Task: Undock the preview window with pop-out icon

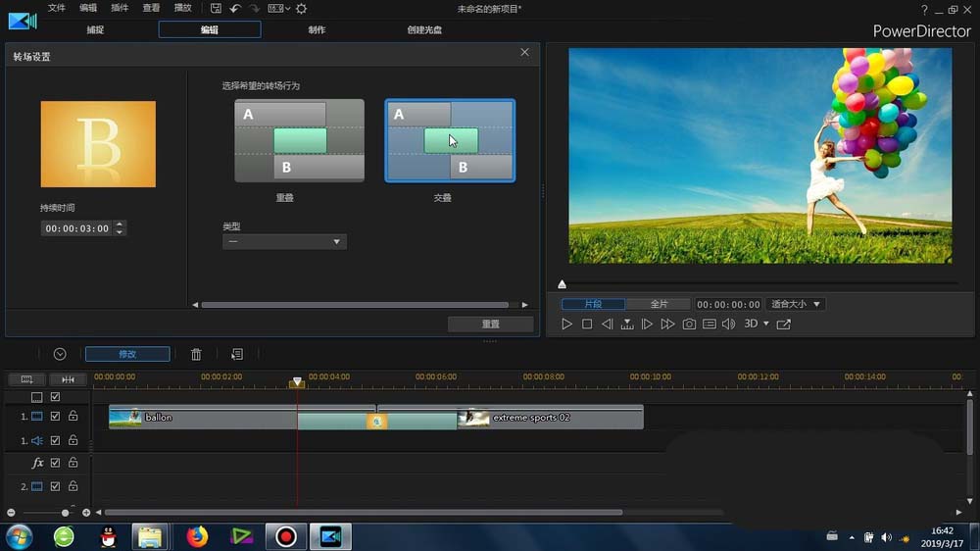Action: [x=783, y=324]
